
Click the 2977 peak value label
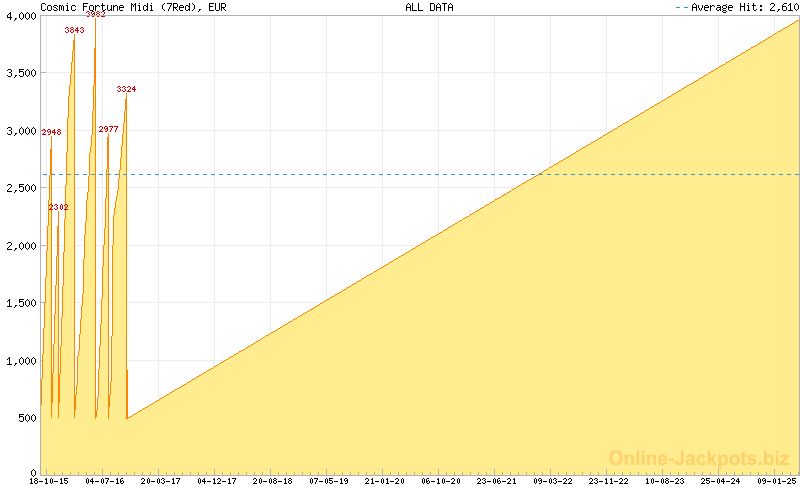pos(108,129)
